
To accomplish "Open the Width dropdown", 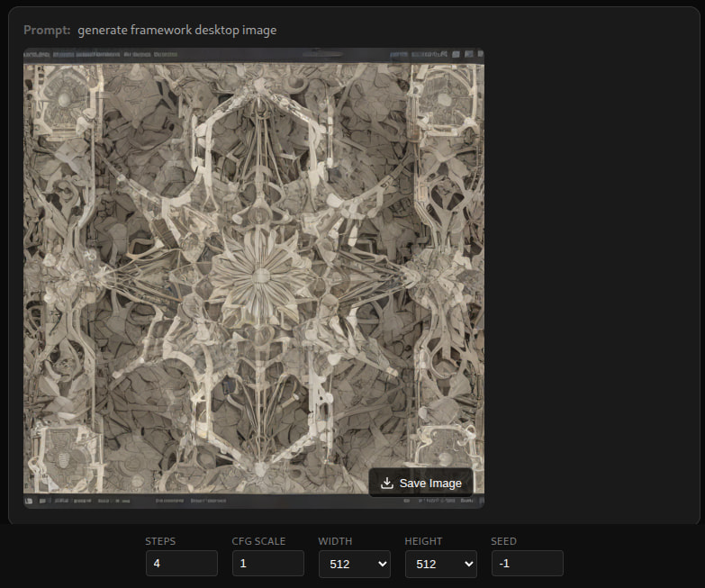I will point(354,564).
